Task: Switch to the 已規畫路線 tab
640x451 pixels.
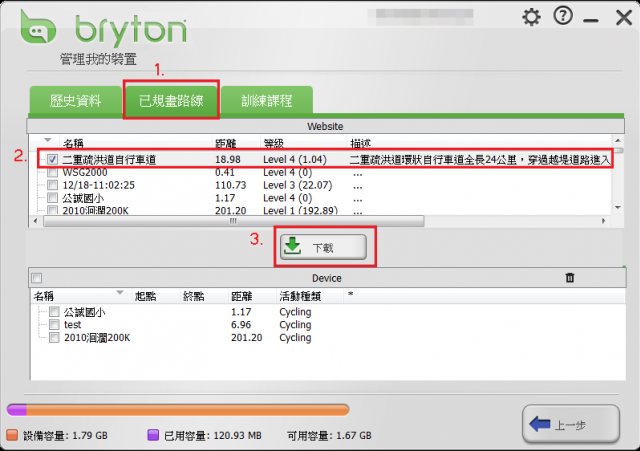Action: pyautogui.click(x=171, y=100)
